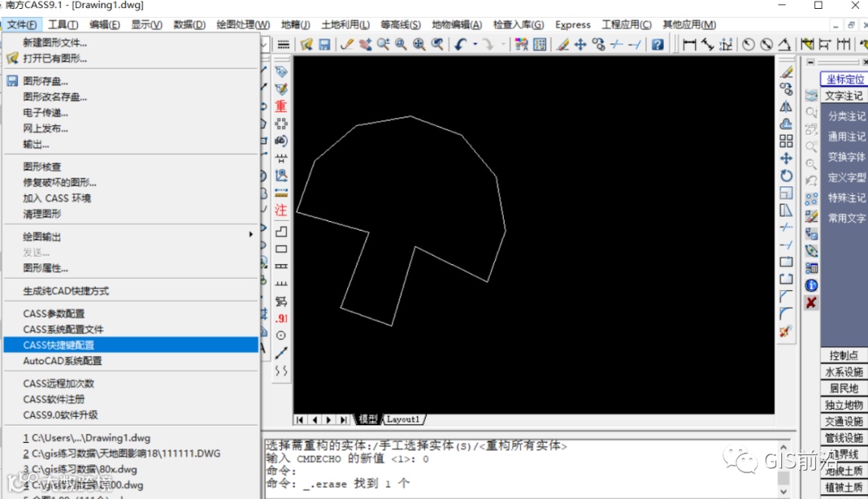This screenshot has height=499, width=868.
Task: Click the rotate tool in right toolbar
Action: tap(786, 176)
